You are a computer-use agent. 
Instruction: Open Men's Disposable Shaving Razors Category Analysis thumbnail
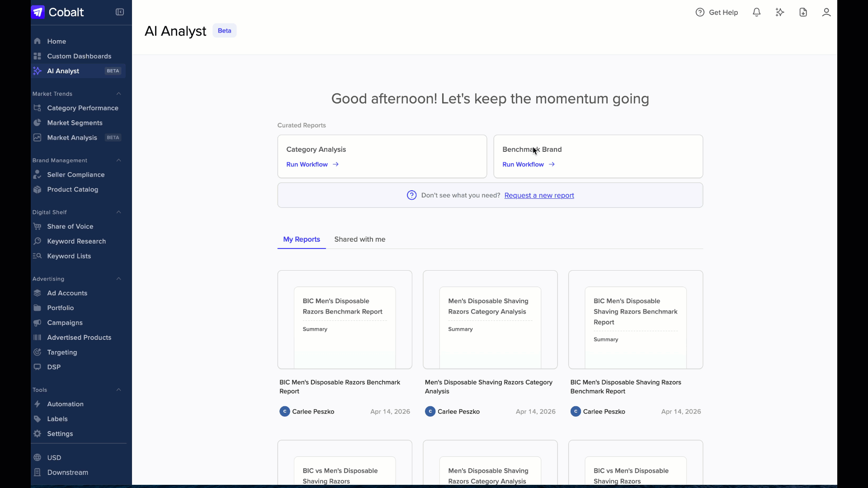[x=490, y=319]
